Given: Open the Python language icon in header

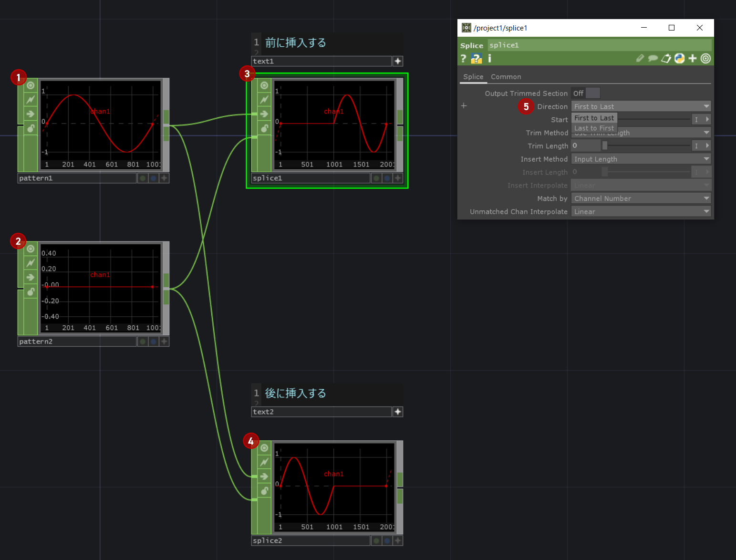Looking at the screenshot, I should click(x=679, y=58).
